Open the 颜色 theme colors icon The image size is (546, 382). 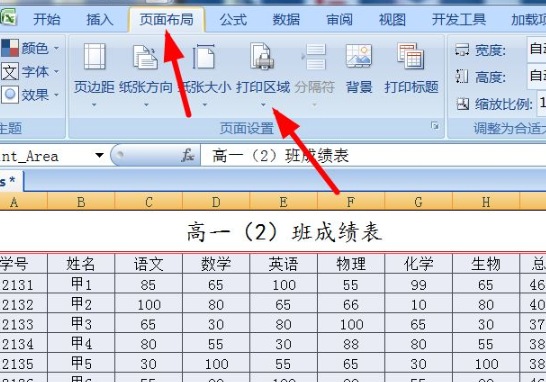click(x=10, y=48)
